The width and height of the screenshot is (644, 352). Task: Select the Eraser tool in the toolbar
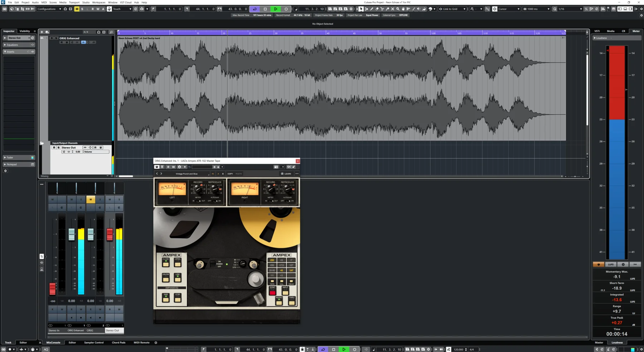377,9
